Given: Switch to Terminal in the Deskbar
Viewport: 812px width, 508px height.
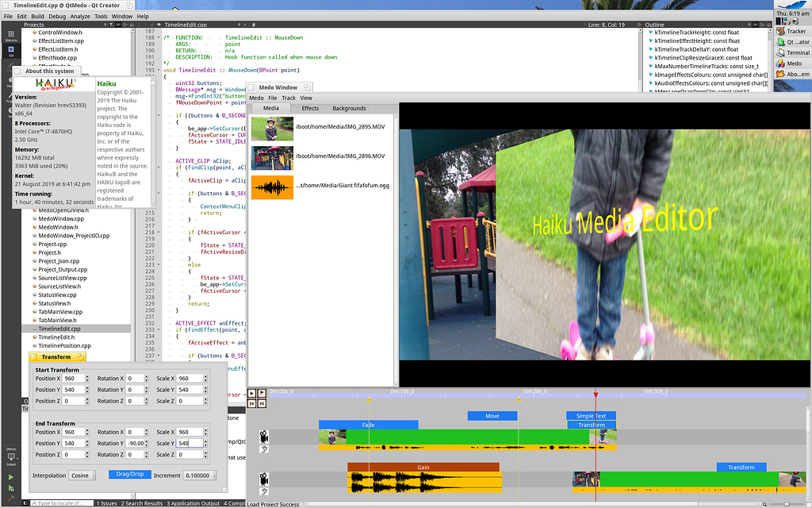Looking at the screenshot, I should tap(792, 53).
